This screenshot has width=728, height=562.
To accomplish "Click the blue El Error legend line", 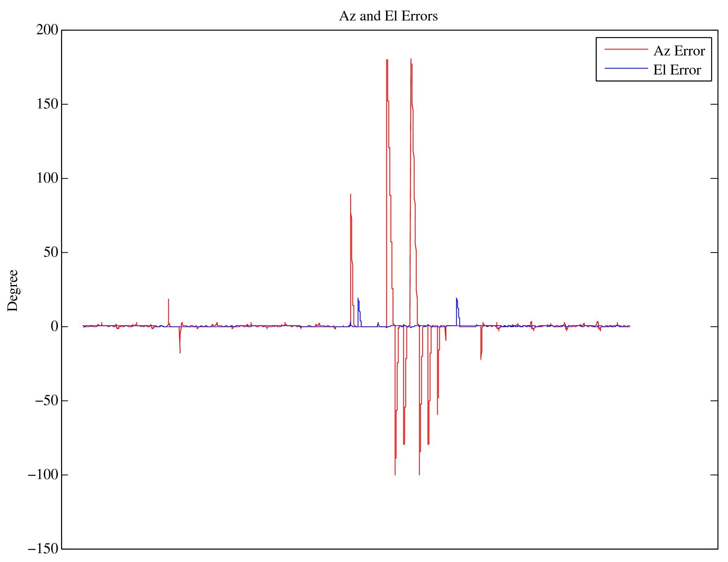I will (626, 68).
